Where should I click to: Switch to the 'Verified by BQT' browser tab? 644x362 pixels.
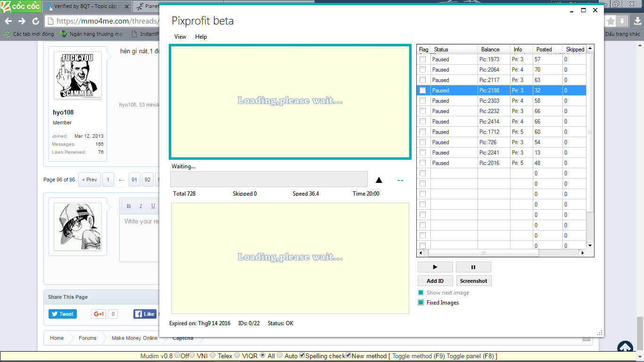(x=87, y=7)
